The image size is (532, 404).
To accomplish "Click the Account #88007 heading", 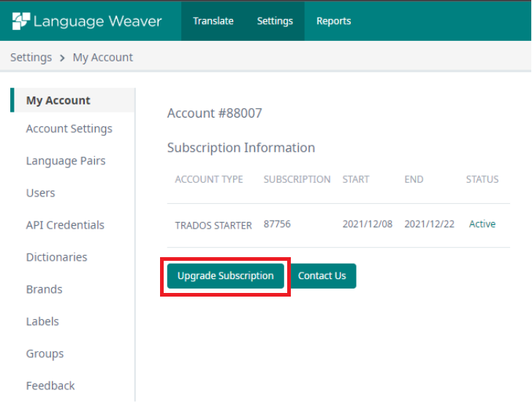I will point(214,113).
